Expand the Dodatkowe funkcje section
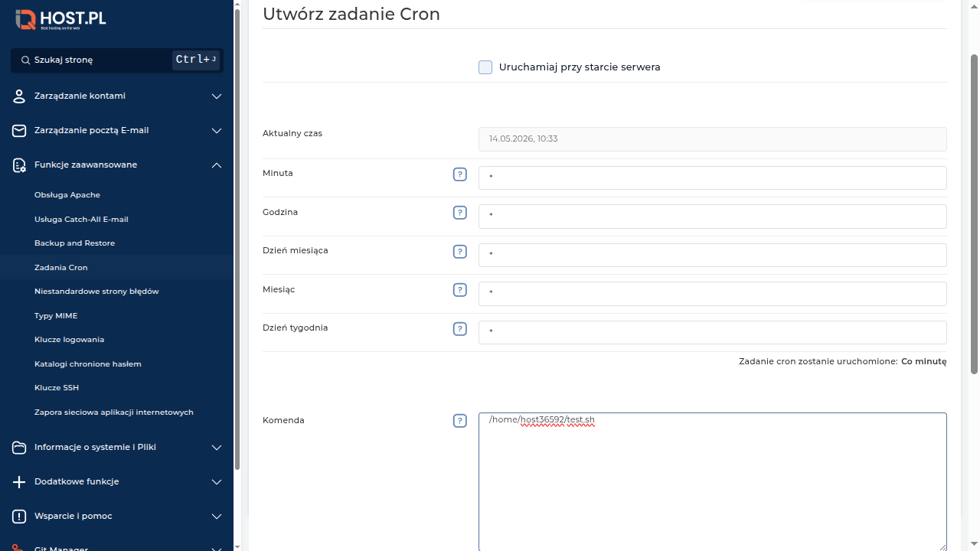 pos(217,482)
